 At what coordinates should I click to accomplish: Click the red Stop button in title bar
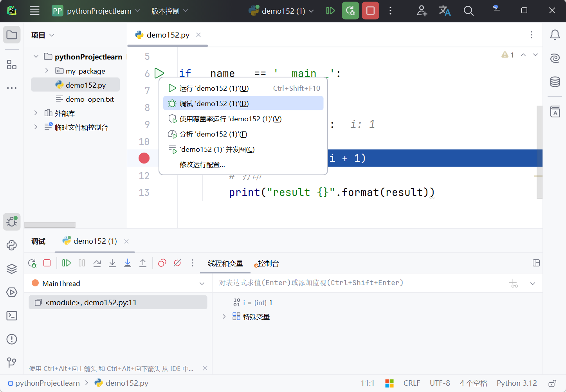(370, 11)
